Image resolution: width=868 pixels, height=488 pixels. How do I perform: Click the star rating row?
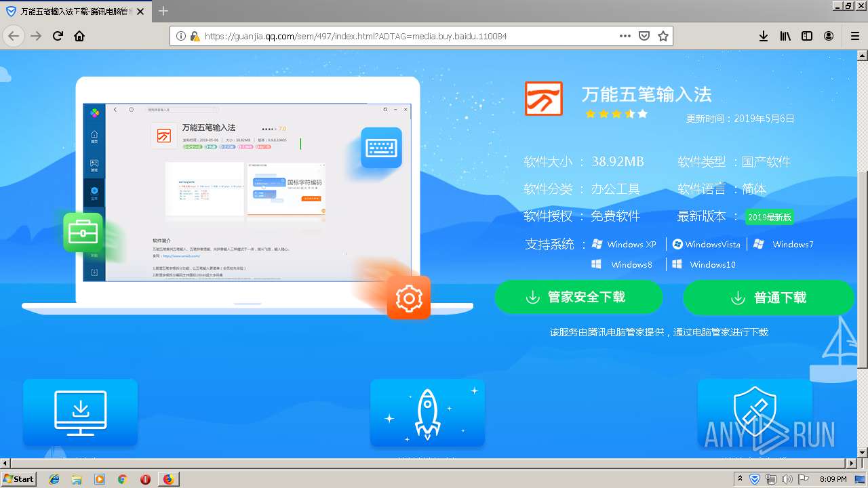[616, 114]
